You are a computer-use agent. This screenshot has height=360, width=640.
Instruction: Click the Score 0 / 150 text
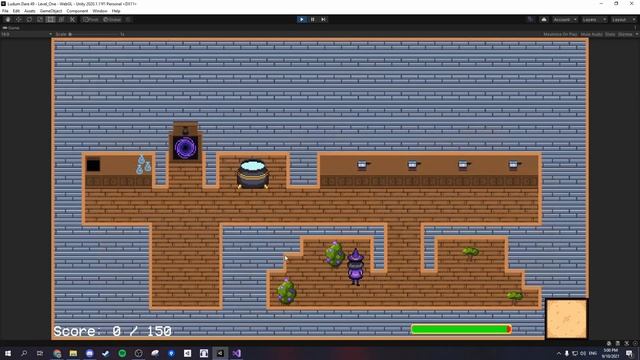tap(113, 331)
